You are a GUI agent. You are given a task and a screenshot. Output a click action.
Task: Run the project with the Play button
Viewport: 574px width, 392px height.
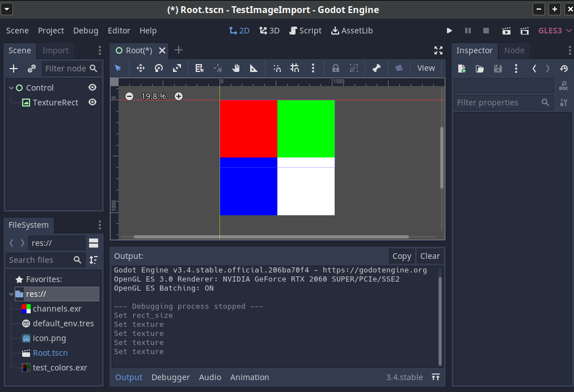(x=449, y=31)
